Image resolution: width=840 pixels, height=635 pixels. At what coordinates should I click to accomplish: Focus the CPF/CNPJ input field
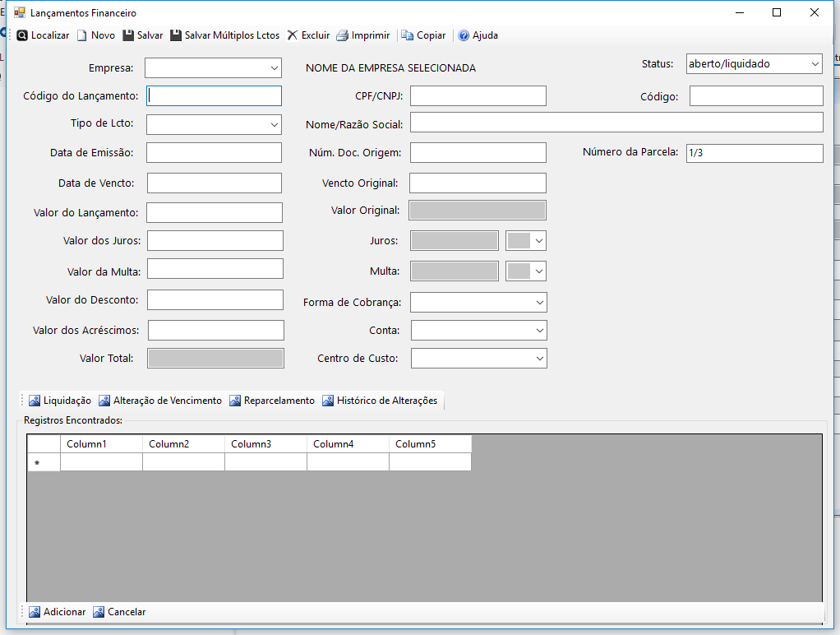click(x=478, y=96)
